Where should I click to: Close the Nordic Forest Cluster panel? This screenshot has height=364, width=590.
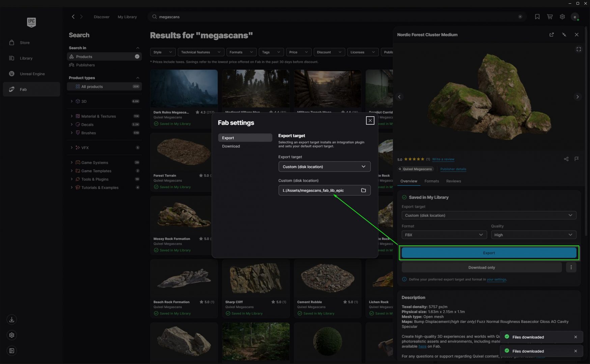click(577, 35)
